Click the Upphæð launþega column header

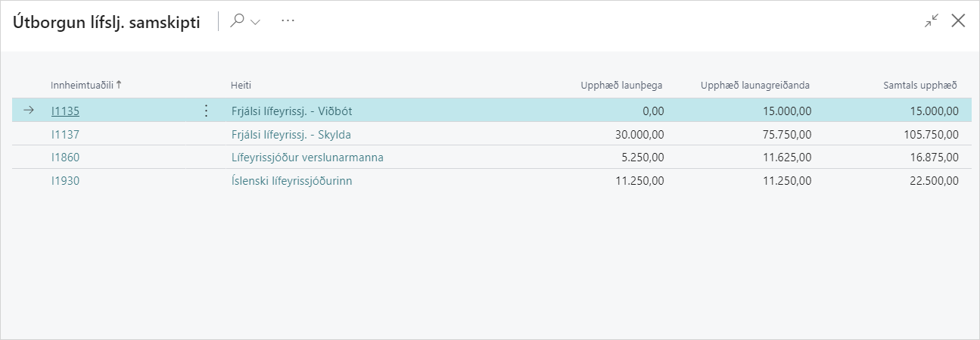click(621, 85)
